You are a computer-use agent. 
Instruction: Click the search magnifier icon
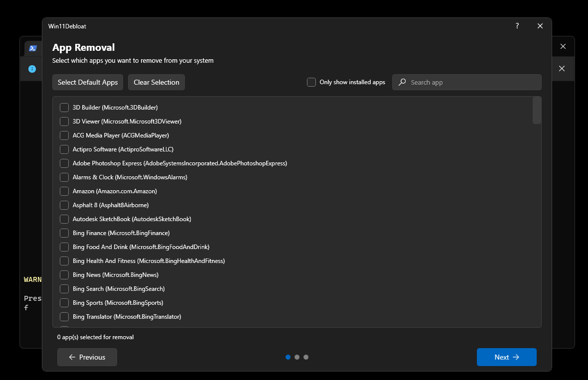pos(402,82)
